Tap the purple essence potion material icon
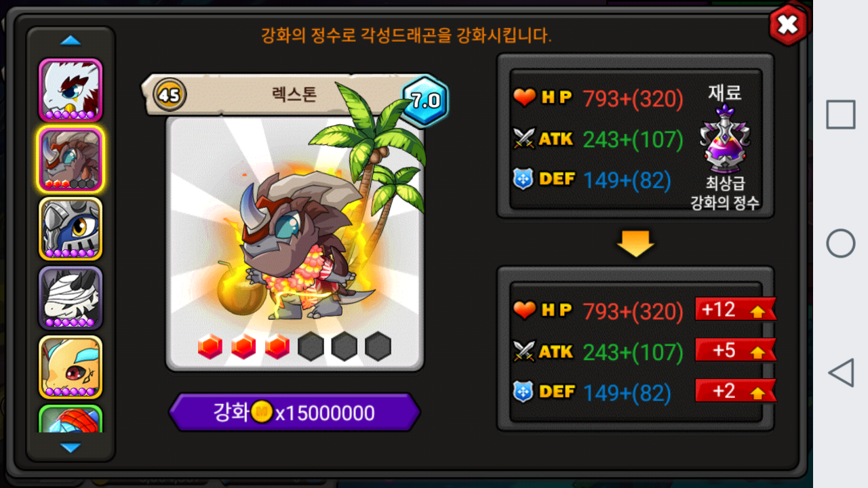Viewport: 868px width, 488px height. (x=725, y=139)
